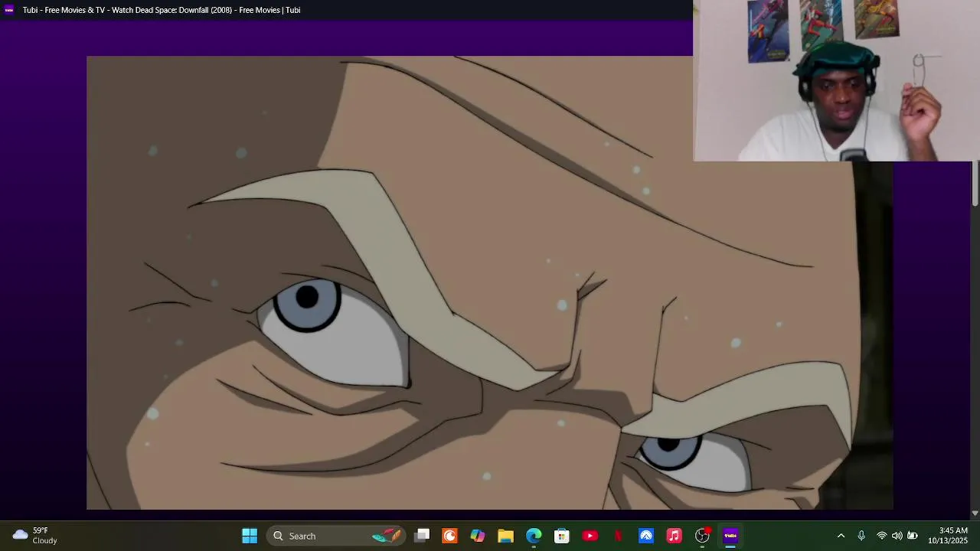Open Microsoft Store from taskbar
Viewport: 980px width, 551px height.
point(562,536)
